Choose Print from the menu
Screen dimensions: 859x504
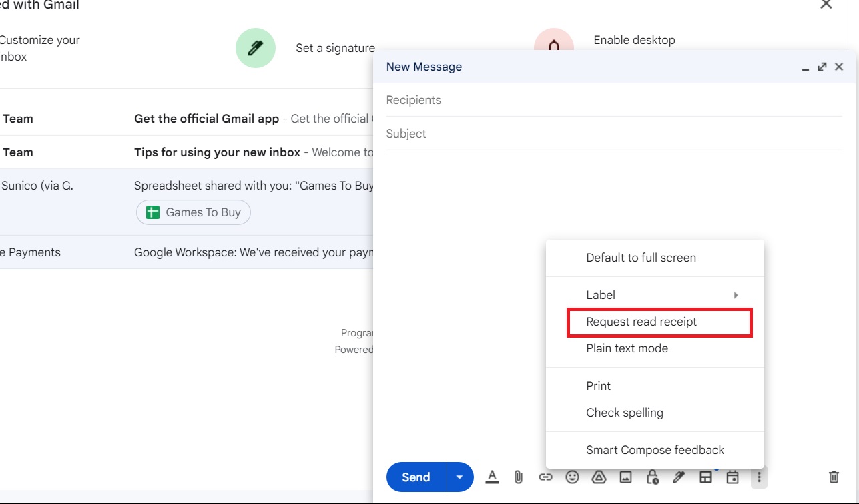(655, 386)
